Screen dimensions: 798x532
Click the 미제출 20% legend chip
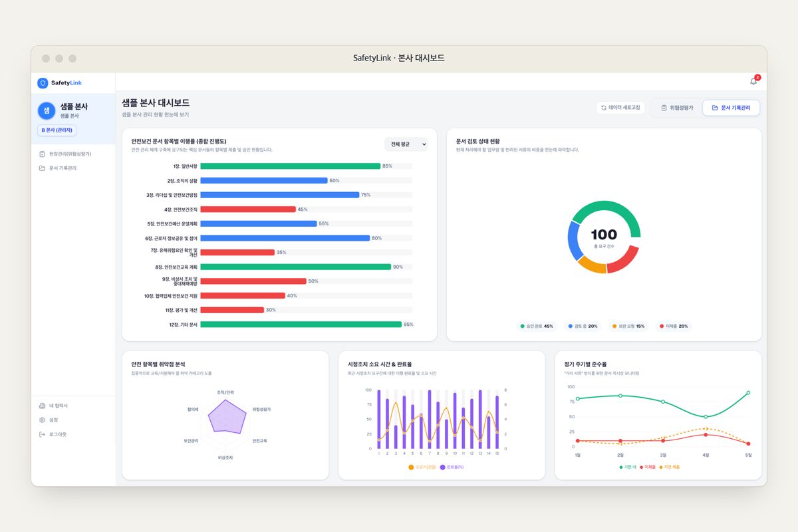coord(674,327)
